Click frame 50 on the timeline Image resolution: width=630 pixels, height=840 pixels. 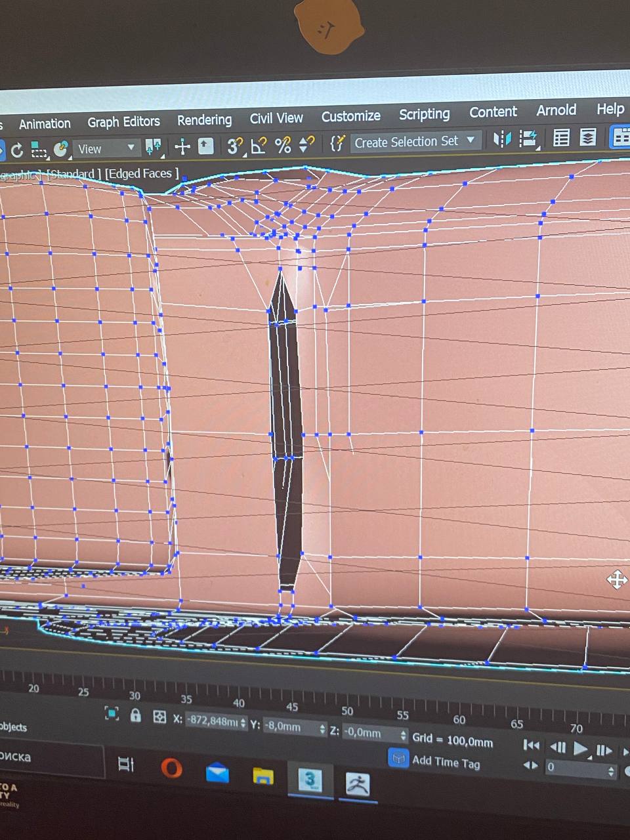click(x=347, y=711)
